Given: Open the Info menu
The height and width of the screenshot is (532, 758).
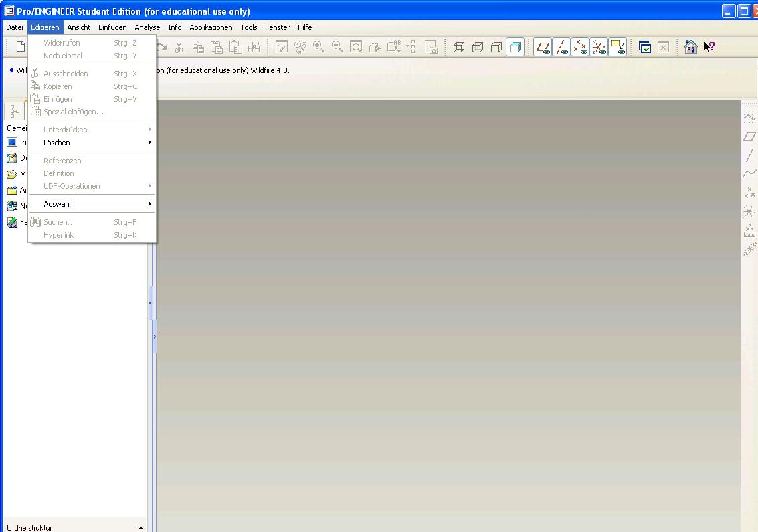Looking at the screenshot, I should 175,27.
